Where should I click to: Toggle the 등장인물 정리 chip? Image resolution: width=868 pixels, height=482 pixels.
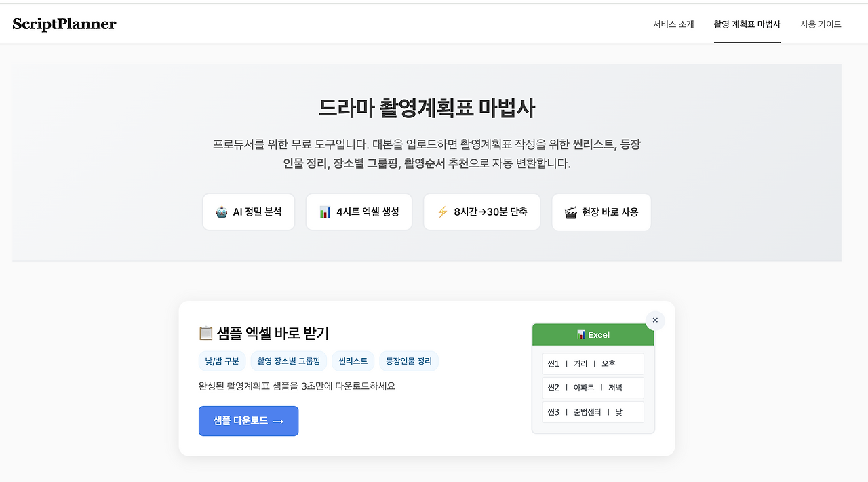tap(408, 361)
